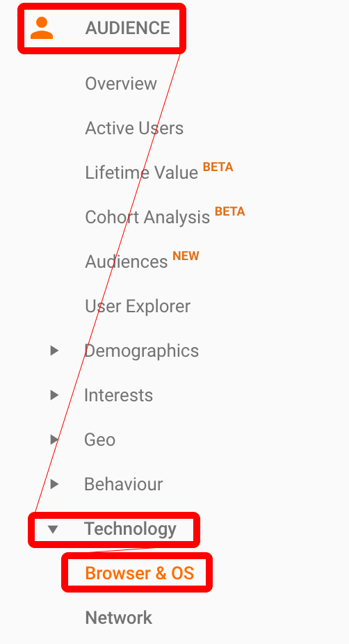Screen dimensions: 349x644
Task: Open the Browser & OS report
Action: (140, 573)
